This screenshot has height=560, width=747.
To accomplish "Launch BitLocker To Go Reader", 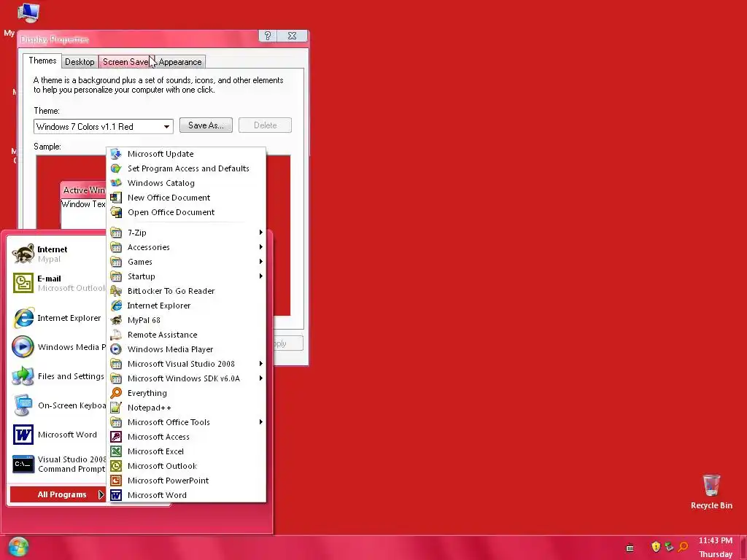I will [186, 291].
